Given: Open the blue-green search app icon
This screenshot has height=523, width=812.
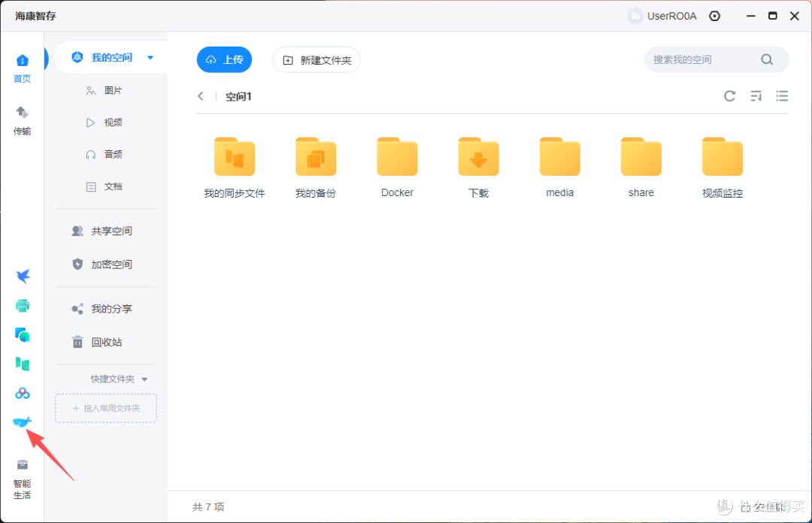Looking at the screenshot, I should pos(23,335).
